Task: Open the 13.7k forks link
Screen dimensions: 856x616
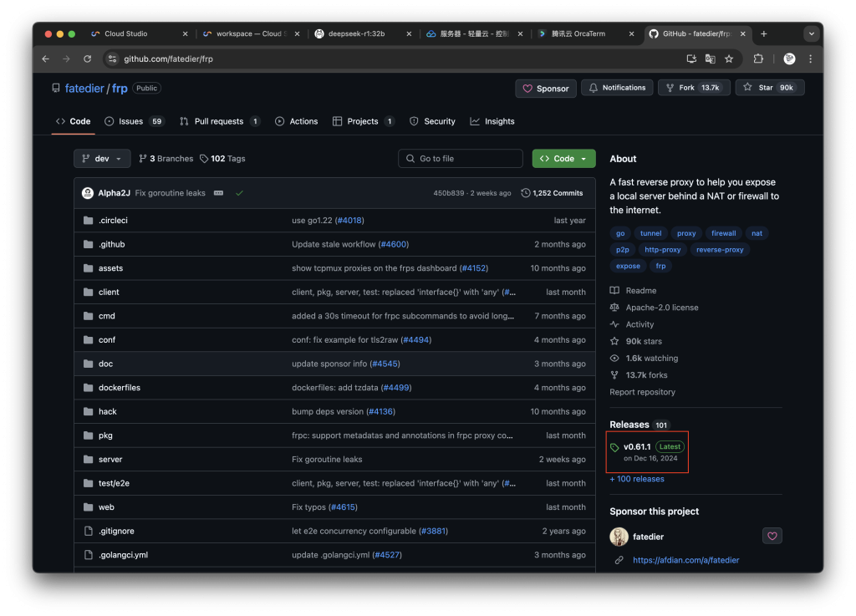Action: tap(639, 375)
